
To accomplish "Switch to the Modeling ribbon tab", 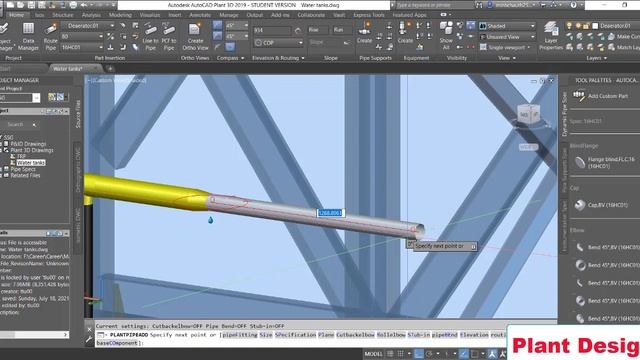I will coord(120,15).
